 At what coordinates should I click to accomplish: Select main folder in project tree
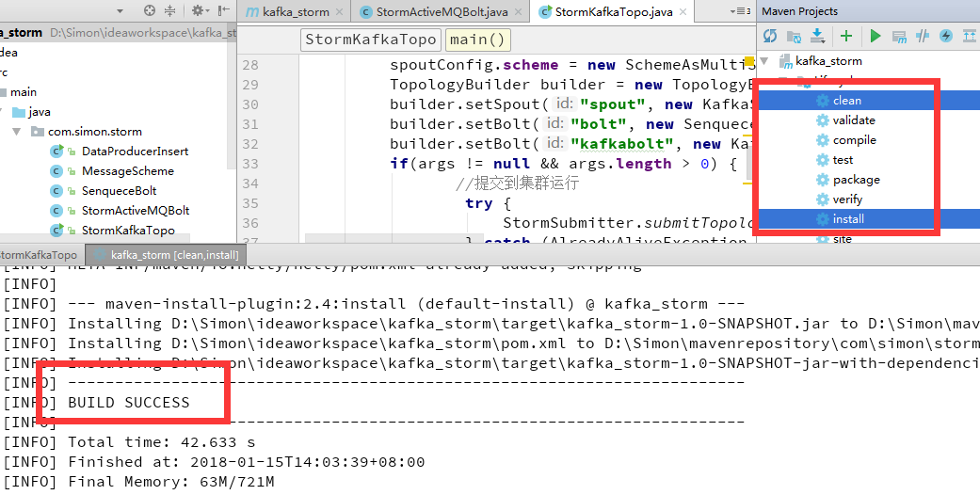pos(24,92)
